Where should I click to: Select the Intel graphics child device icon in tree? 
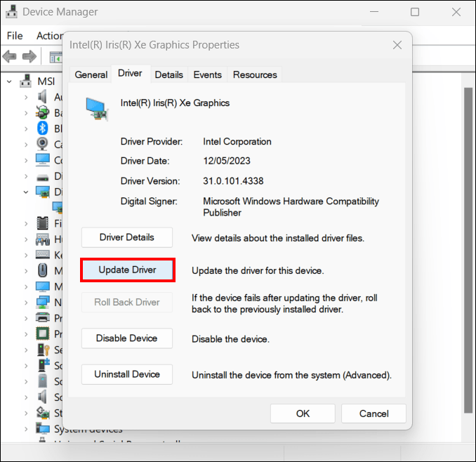(58, 207)
